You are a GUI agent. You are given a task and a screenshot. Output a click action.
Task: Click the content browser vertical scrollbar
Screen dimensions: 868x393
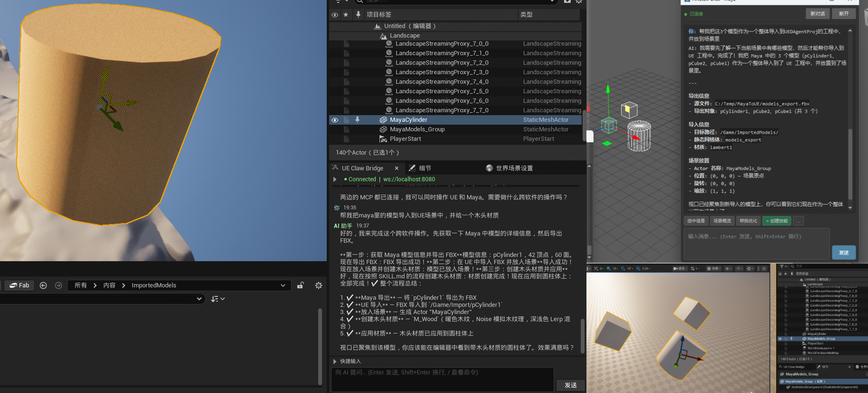pos(320,346)
